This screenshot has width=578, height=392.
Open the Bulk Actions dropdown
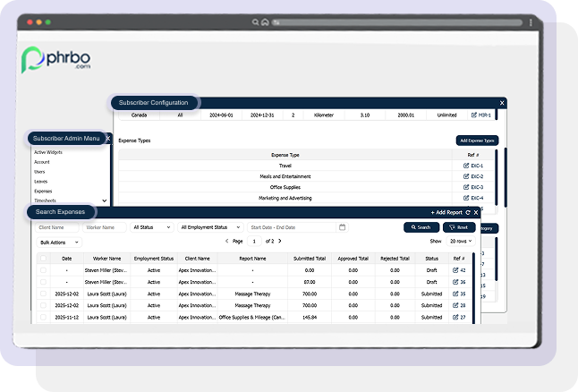(x=59, y=242)
